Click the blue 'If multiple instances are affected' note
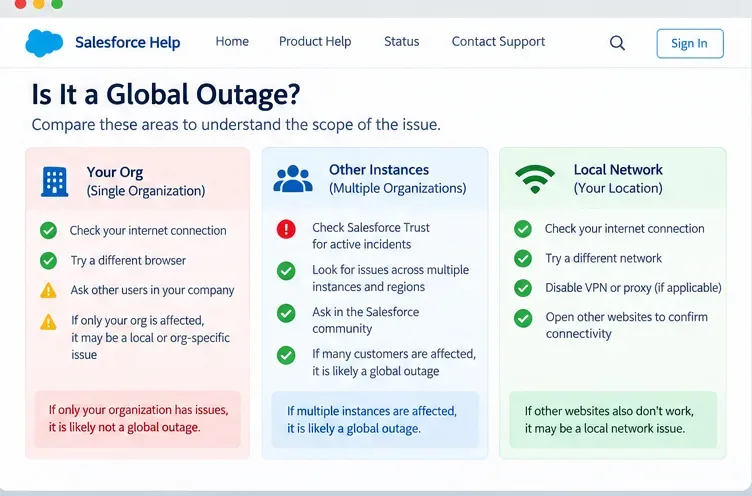This screenshot has height=496, width=752. (375, 420)
